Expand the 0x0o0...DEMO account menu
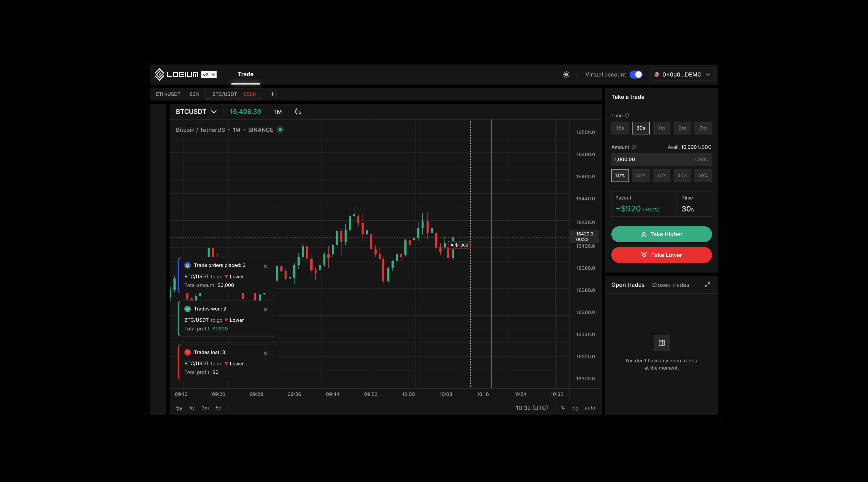 [x=682, y=74]
